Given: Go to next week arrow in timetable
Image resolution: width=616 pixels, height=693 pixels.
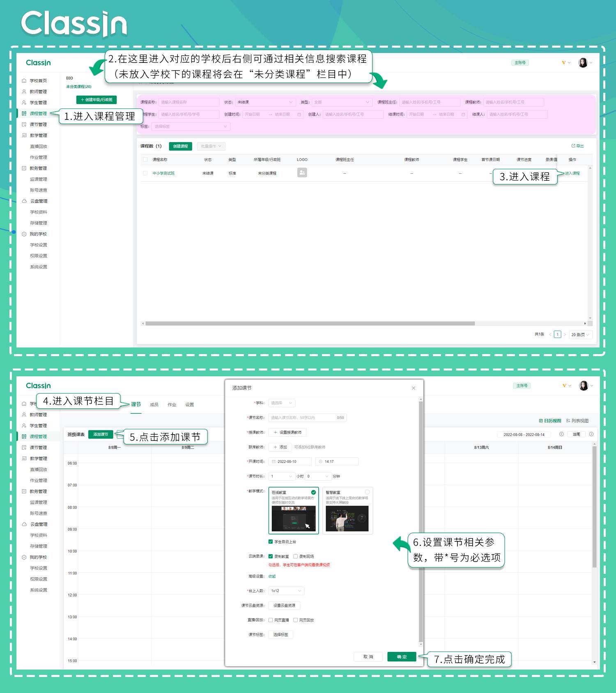Looking at the screenshot, I should (x=591, y=434).
